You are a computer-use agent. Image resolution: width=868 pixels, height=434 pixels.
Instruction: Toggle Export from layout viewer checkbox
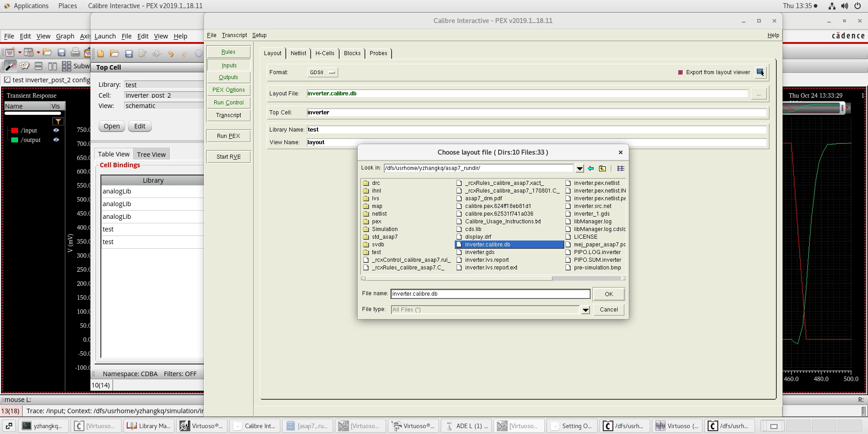(x=680, y=72)
